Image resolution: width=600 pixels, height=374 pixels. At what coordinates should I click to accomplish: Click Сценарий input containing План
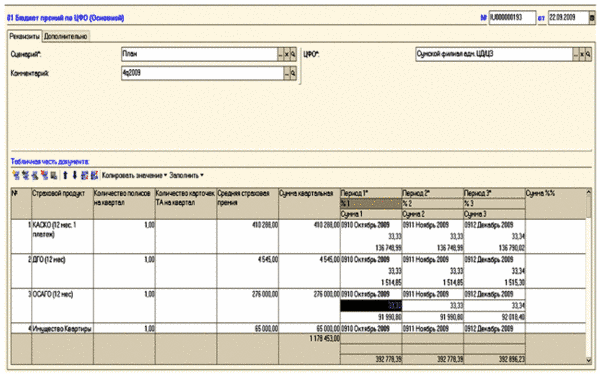[199, 54]
